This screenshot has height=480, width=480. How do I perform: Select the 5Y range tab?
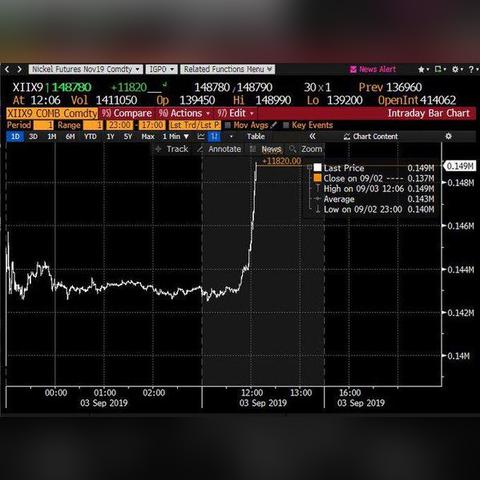click(128, 137)
